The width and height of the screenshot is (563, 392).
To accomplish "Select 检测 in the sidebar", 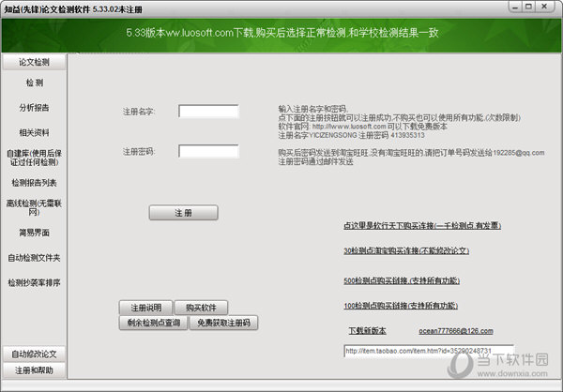I will (34, 83).
